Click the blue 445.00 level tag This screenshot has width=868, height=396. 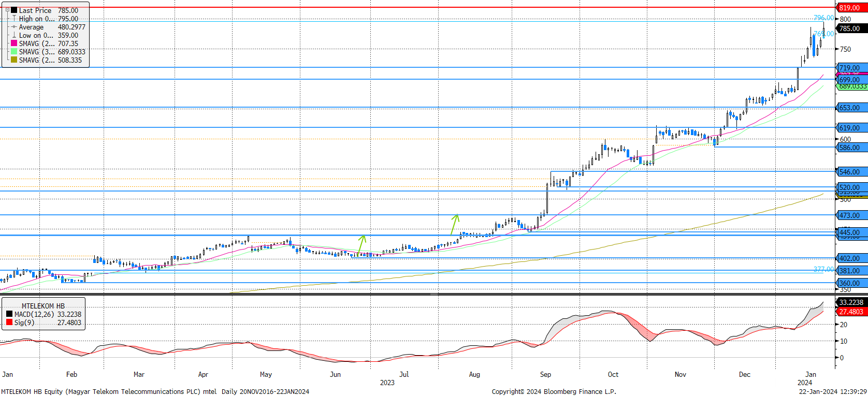click(852, 232)
